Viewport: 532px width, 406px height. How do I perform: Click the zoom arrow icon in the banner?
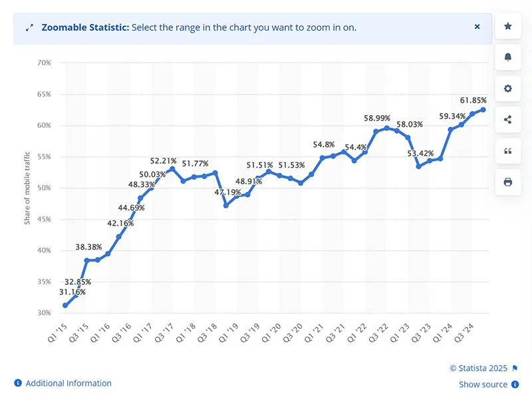coord(29,27)
